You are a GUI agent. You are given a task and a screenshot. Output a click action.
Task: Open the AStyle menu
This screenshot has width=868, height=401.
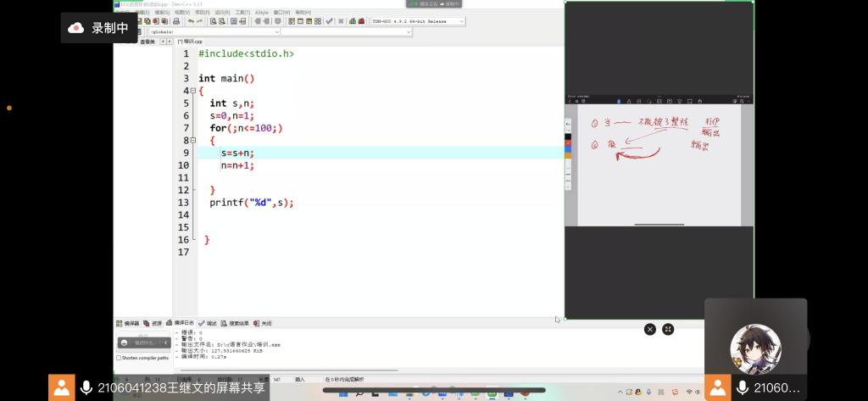pos(262,12)
